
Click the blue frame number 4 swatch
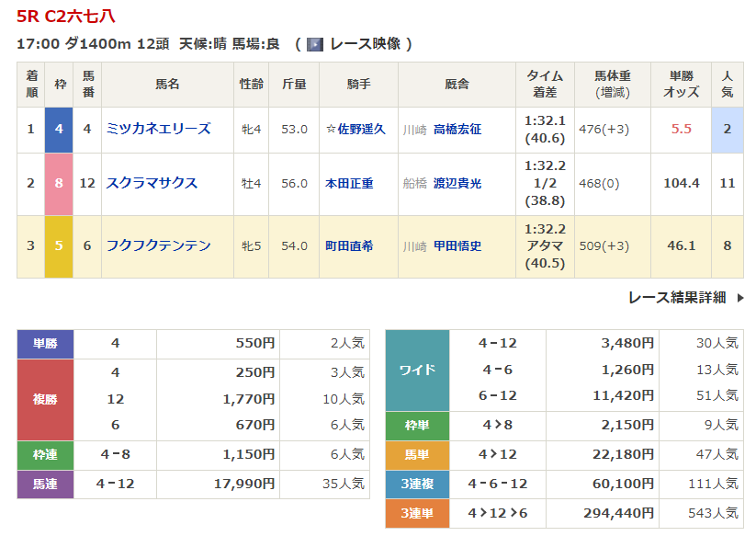pyautogui.click(x=60, y=130)
